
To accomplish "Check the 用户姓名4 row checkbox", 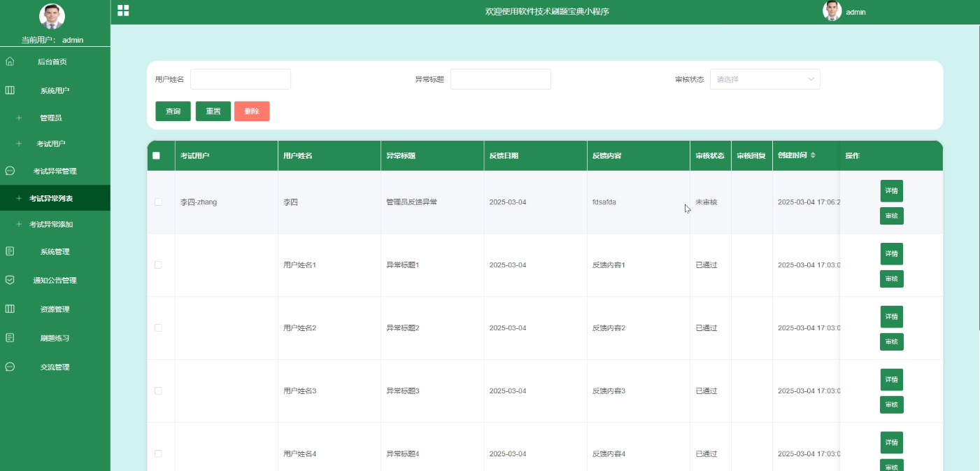I will pos(158,454).
